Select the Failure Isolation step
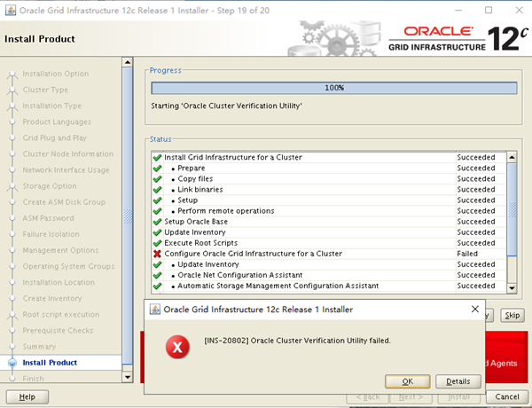Image resolution: width=532 pixels, height=408 pixels. (51, 234)
